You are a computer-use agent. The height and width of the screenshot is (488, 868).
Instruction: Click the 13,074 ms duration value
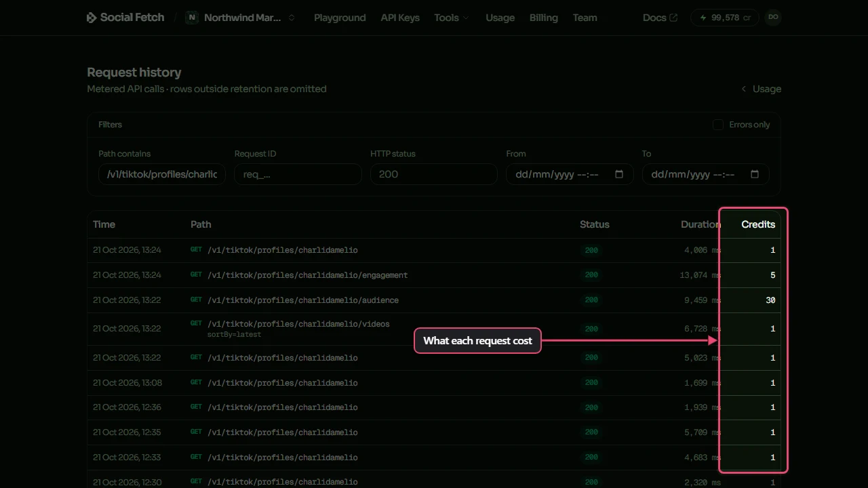tap(700, 275)
